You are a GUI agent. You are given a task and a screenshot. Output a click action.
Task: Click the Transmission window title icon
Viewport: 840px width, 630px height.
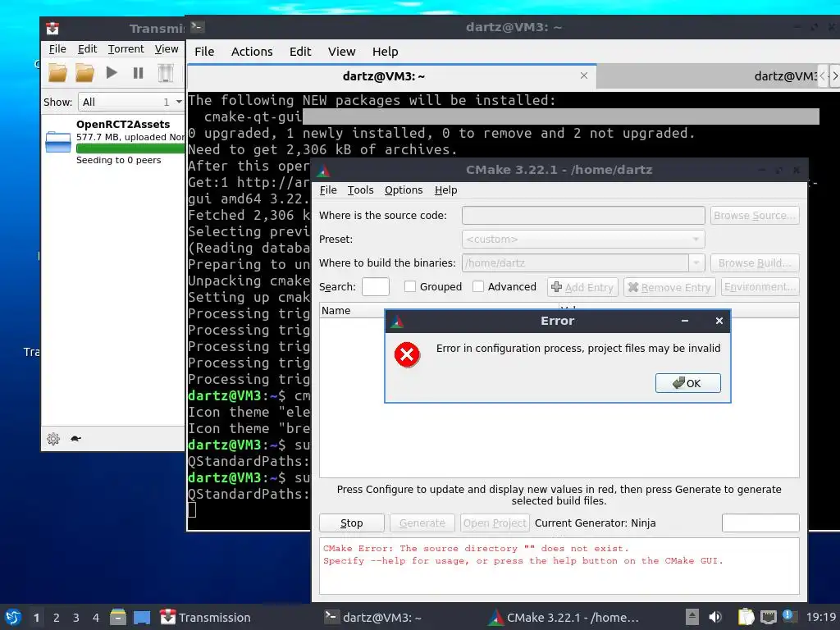pos(52,29)
